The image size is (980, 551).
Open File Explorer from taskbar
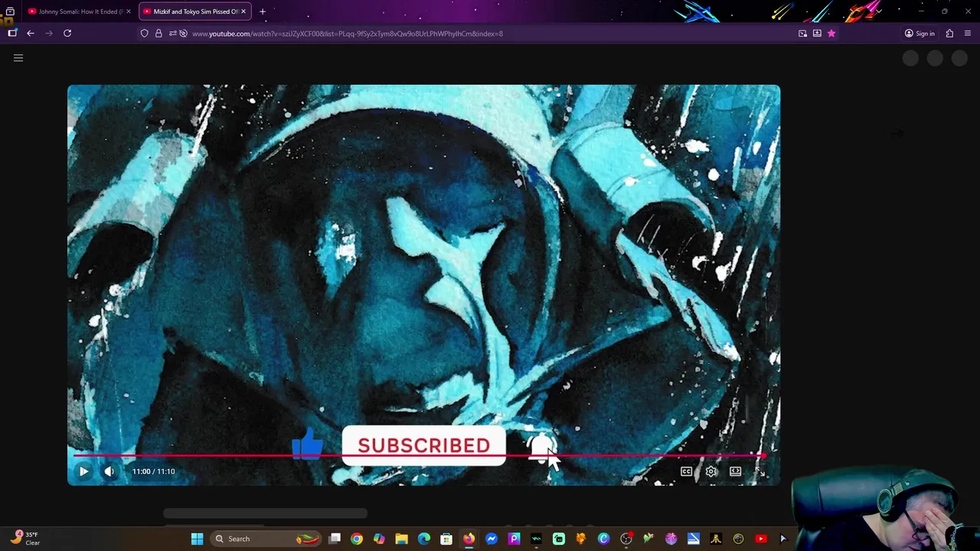401,539
